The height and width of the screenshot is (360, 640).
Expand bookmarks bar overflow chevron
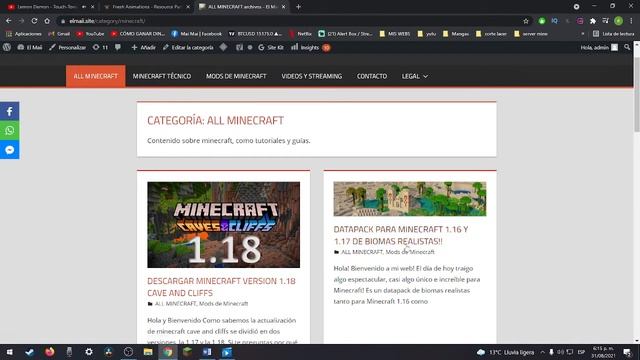[x=582, y=34]
